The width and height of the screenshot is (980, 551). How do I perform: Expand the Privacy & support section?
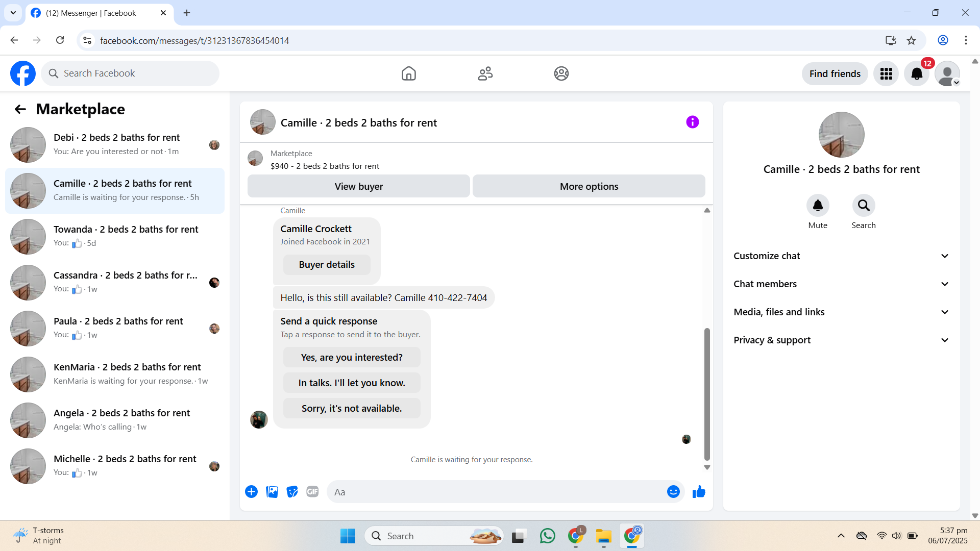click(x=841, y=340)
